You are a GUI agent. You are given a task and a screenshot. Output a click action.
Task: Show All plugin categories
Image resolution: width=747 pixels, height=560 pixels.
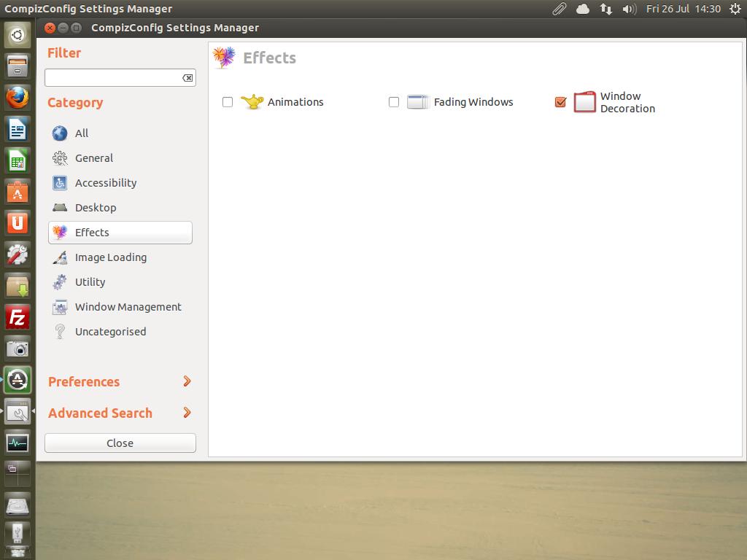point(81,133)
